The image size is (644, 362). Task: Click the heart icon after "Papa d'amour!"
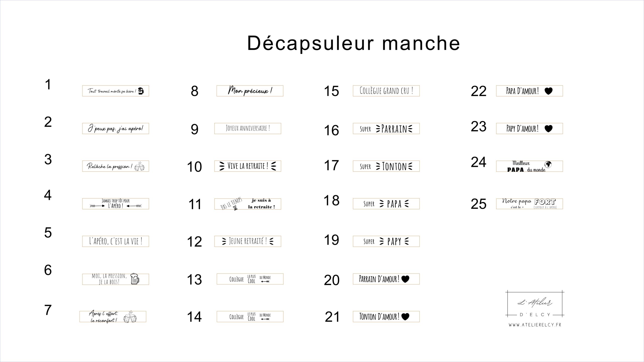tap(548, 91)
